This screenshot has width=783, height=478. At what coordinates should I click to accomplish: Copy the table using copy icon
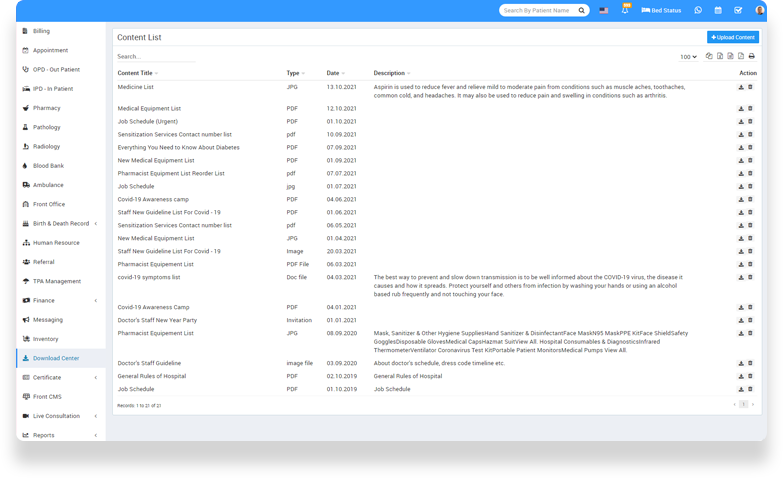pyautogui.click(x=709, y=57)
